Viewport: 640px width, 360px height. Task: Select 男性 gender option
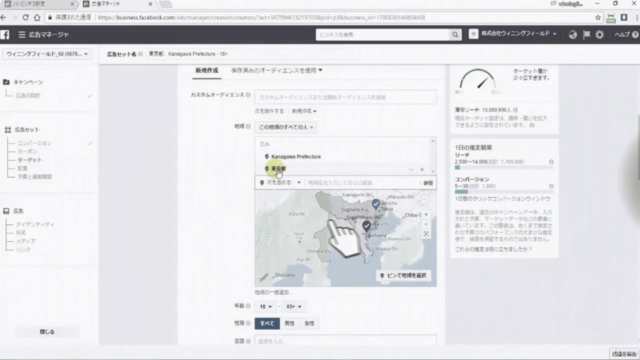tap(289, 323)
